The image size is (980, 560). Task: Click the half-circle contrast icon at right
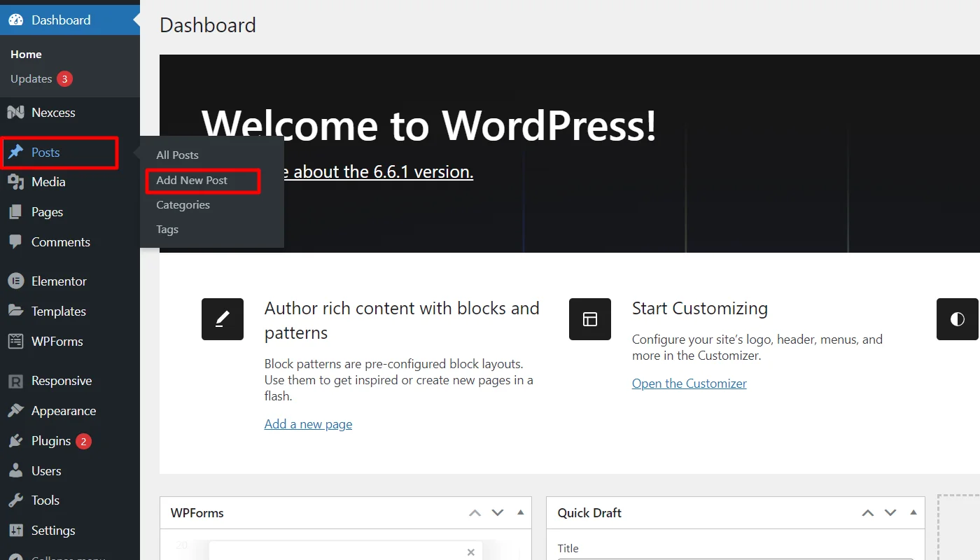(958, 319)
